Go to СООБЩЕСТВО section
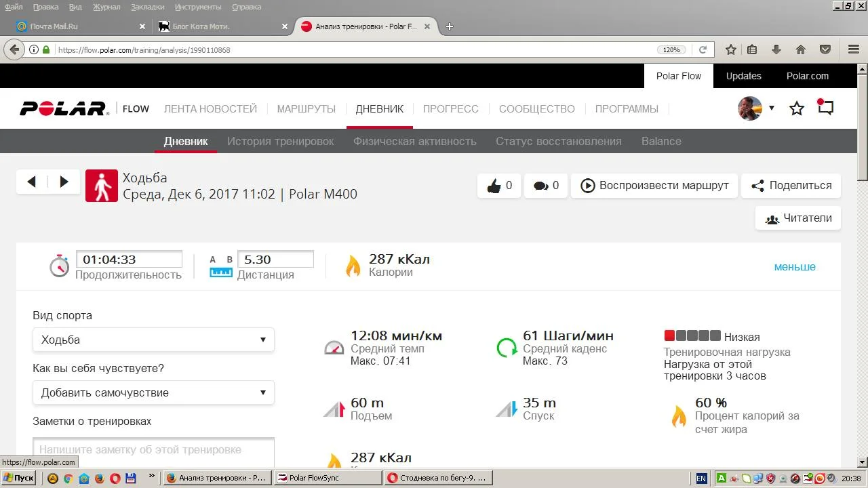This screenshot has height=488, width=868. 537,108
